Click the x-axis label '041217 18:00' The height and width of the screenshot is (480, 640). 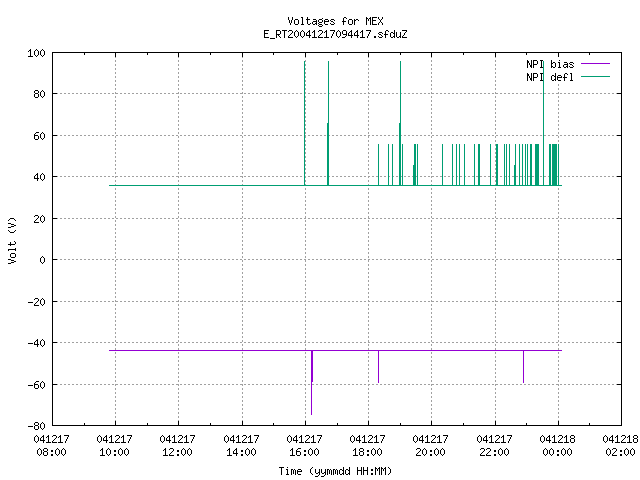pos(367,446)
